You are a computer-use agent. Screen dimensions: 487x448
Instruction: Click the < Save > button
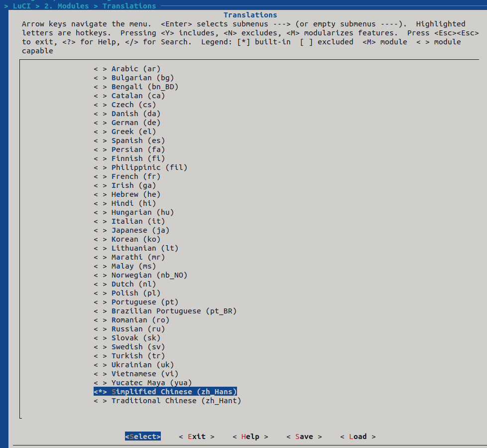pyautogui.click(x=304, y=437)
